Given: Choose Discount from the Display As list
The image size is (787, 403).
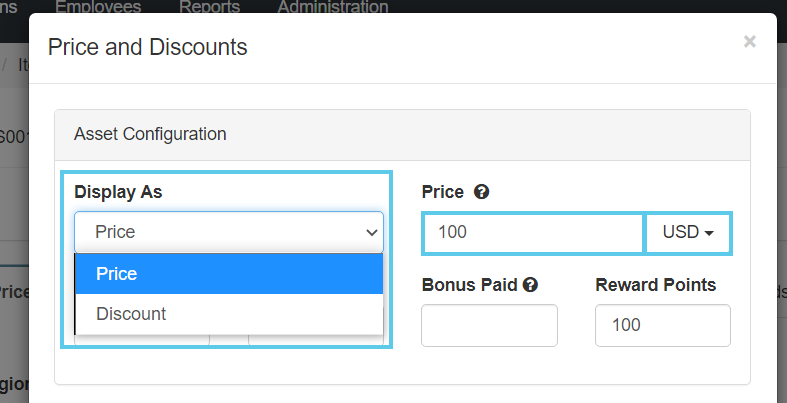Looking at the screenshot, I should (x=228, y=314).
